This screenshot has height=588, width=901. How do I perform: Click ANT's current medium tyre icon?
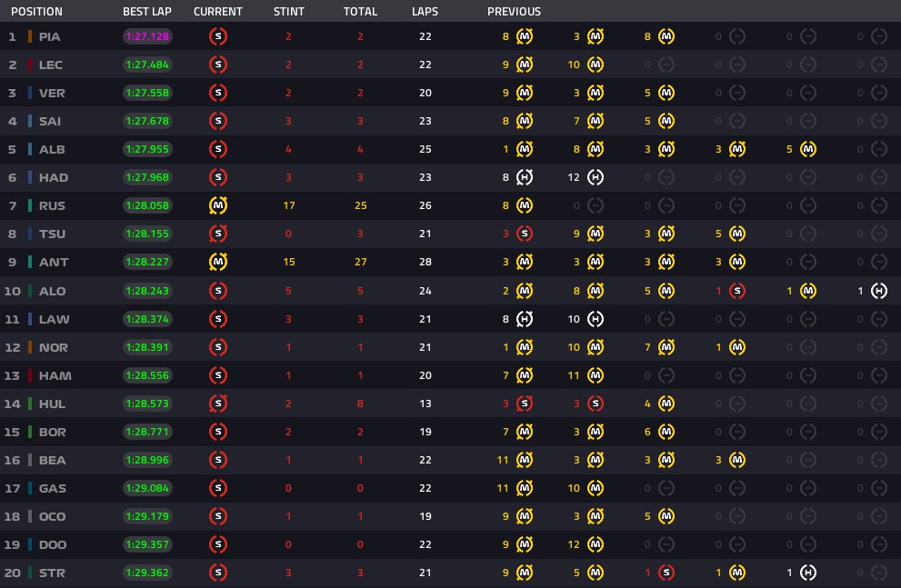click(x=218, y=261)
